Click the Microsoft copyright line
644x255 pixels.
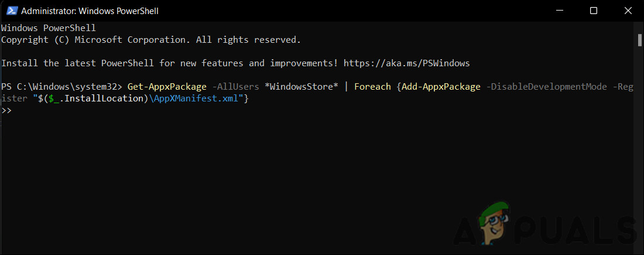point(150,39)
